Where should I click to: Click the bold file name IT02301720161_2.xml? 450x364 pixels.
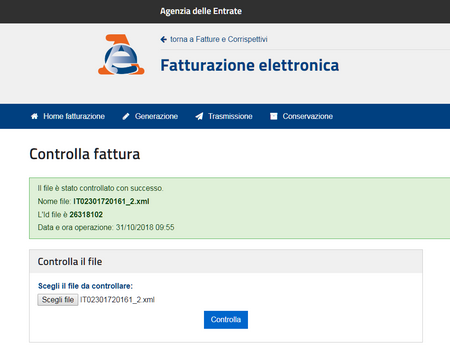[111, 201]
